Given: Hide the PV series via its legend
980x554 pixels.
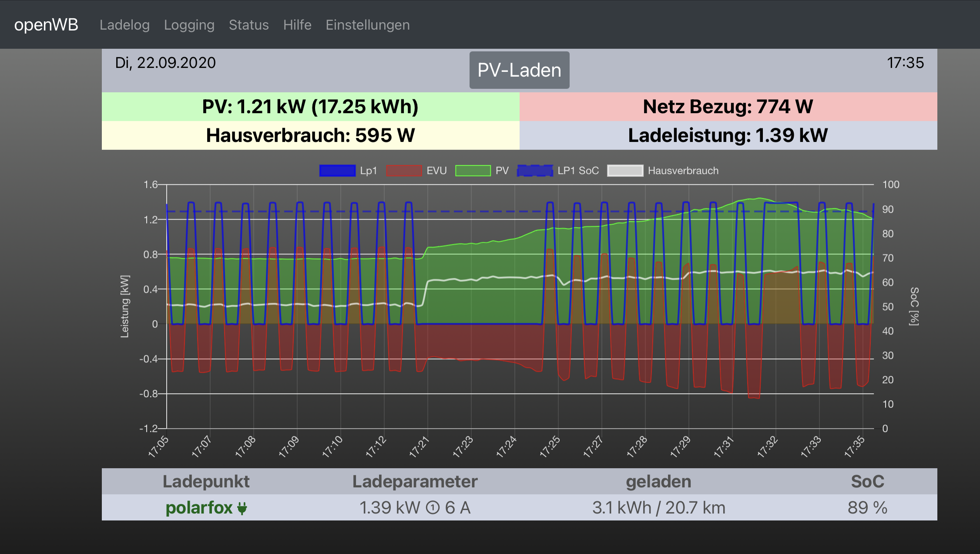Looking at the screenshot, I should 473,171.
